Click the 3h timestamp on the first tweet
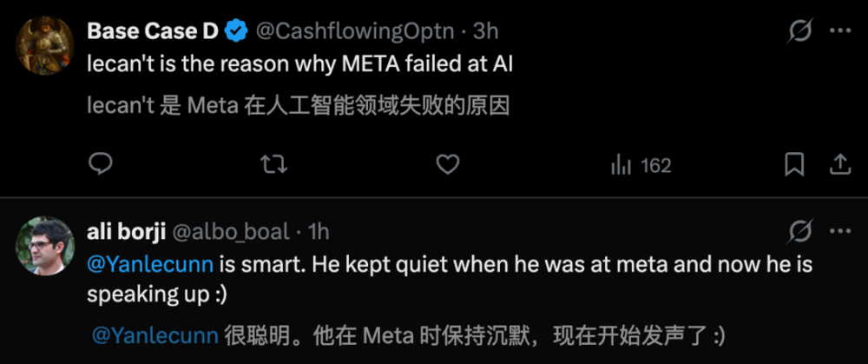This screenshot has height=364, width=868. [x=483, y=32]
